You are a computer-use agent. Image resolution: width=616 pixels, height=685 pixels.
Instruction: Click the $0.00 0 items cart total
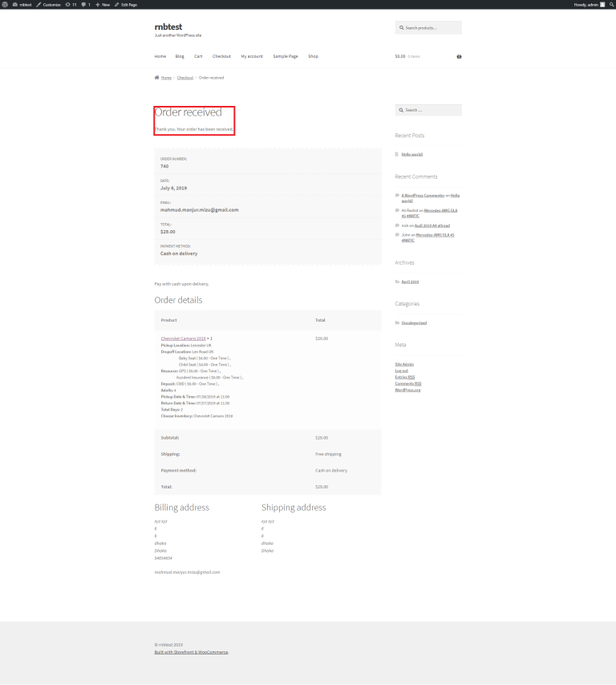pos(407,56)
